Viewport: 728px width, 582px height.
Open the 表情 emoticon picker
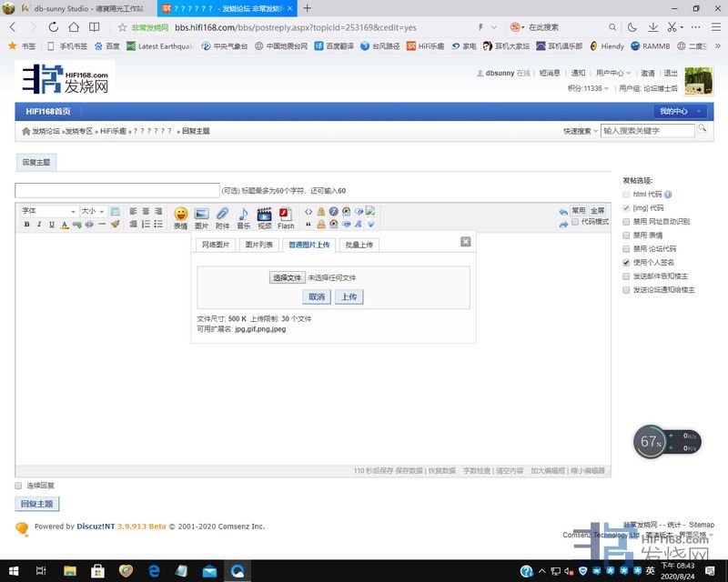180,216
